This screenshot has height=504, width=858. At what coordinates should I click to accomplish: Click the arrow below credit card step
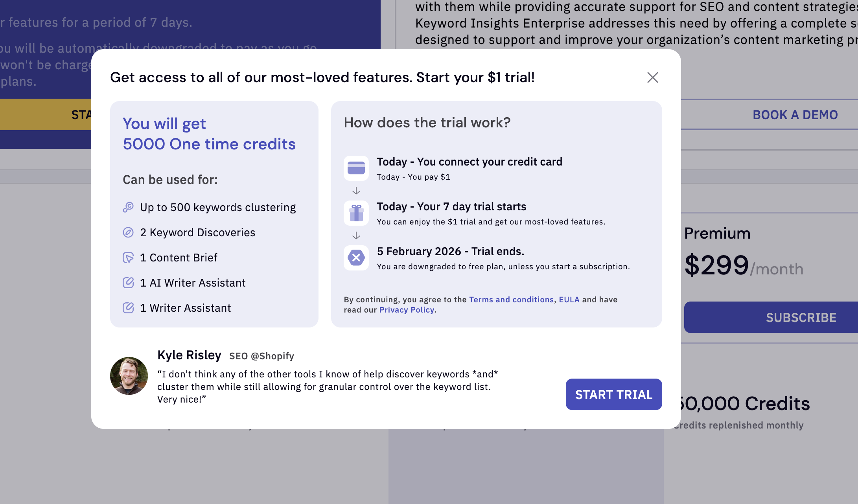(356, 191)
